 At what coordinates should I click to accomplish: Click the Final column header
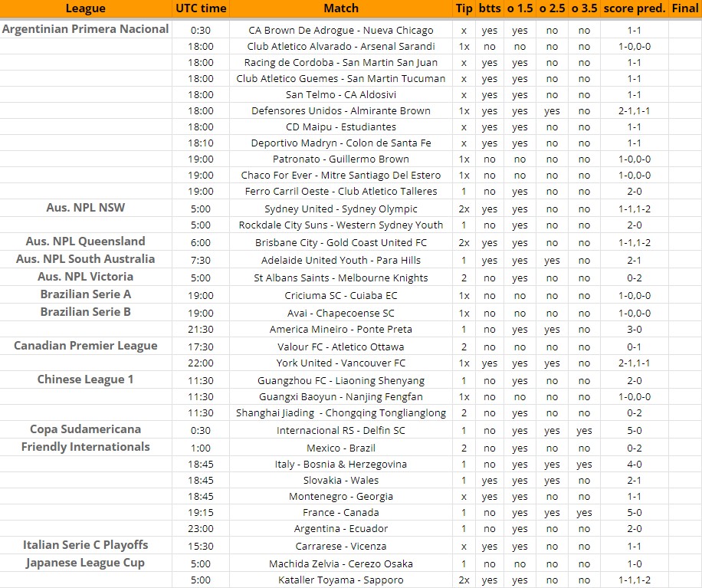coord(685,8)
